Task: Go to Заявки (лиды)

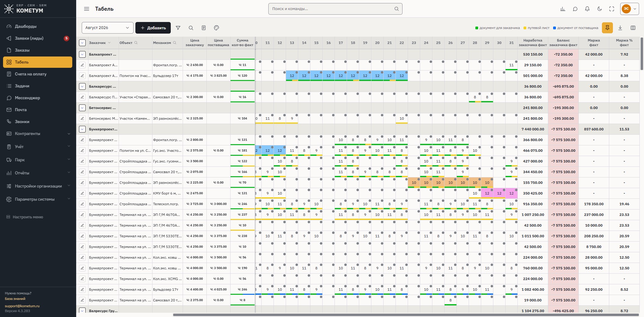Action: [x=38, y=38]
